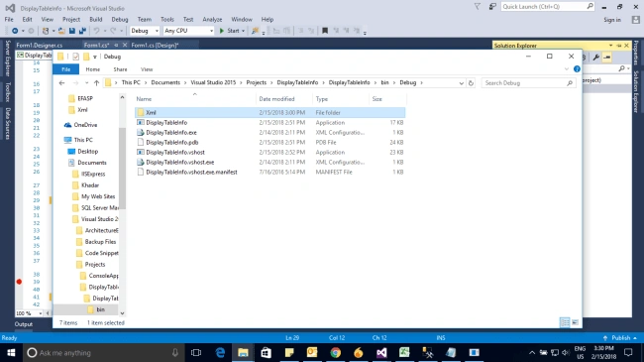
Task: Click the Publish button in status bar
Action: [620, 338]
